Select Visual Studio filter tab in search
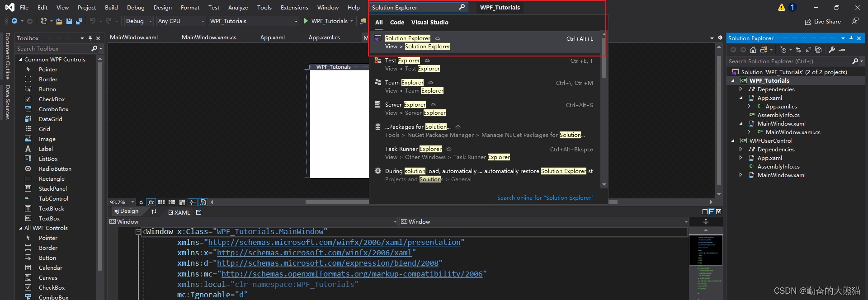 coord(430,22)
